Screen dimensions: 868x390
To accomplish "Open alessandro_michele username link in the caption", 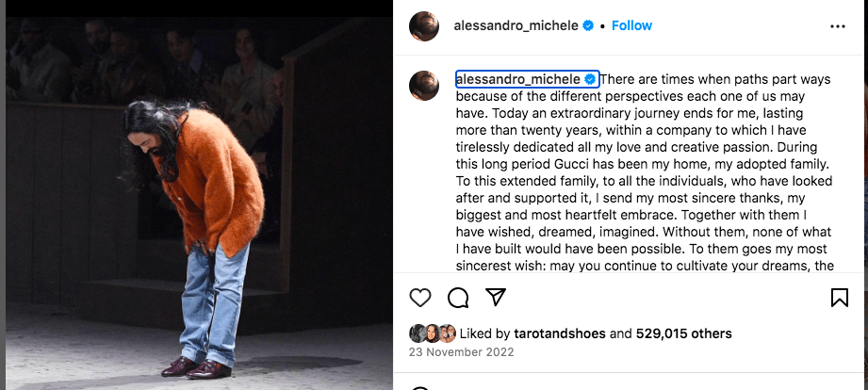I will [x=518, y=78].
